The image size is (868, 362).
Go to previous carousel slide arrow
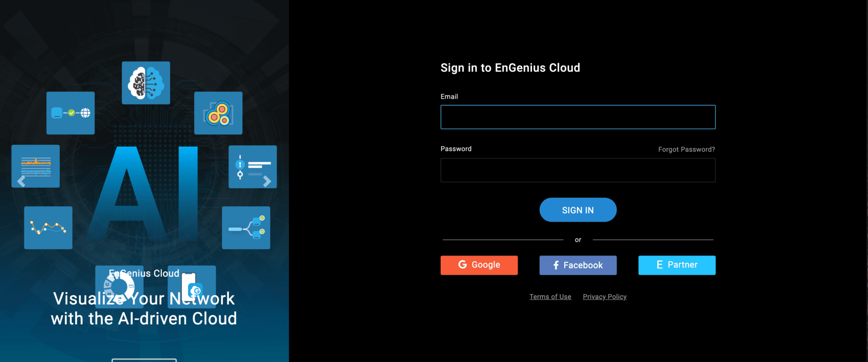(x=21, y=181)
